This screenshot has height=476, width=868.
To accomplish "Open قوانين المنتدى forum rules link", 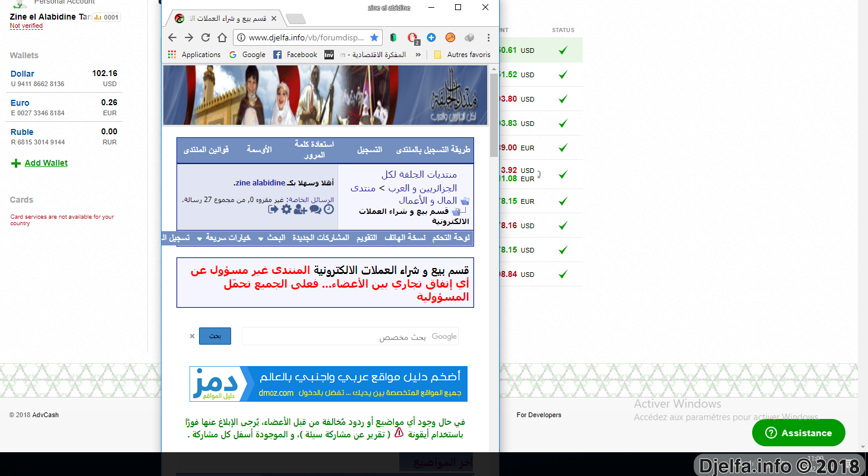I will point(206,150).
